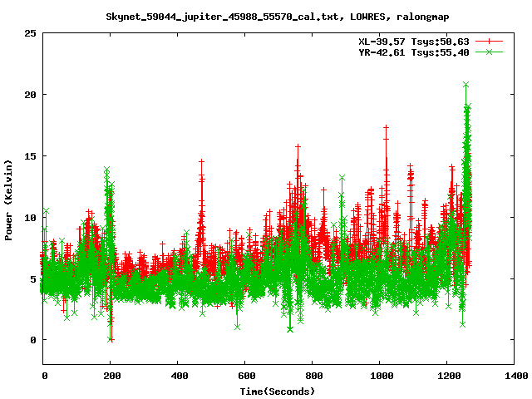Select the YR-42.61 Tsys:55.40 legend entry
Image resolution: width=532 pixels, height=399 pixels.
tap(414, 52)
